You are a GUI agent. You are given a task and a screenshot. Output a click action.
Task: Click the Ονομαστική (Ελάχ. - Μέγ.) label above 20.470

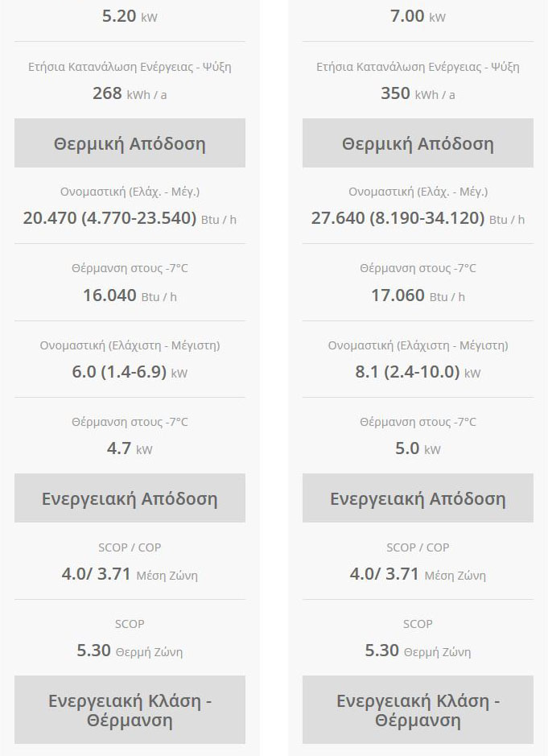130,192
